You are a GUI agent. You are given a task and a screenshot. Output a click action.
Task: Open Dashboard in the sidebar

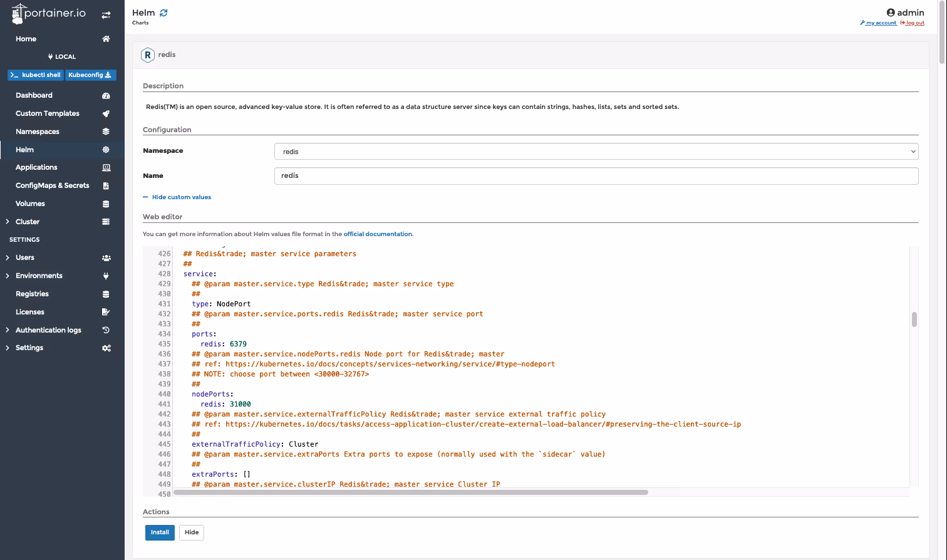tap(34, 95)
